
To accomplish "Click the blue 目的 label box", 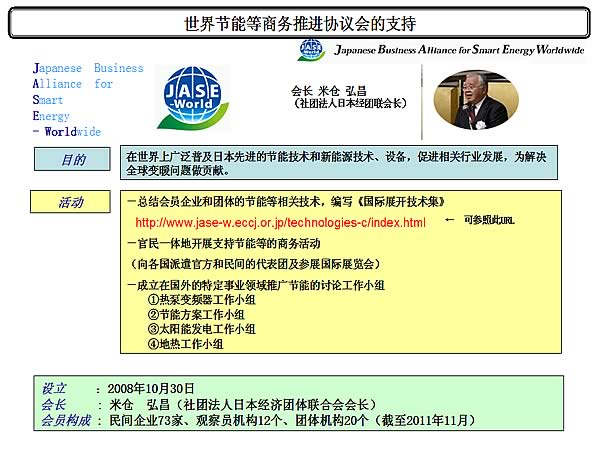I will [72, 159].
